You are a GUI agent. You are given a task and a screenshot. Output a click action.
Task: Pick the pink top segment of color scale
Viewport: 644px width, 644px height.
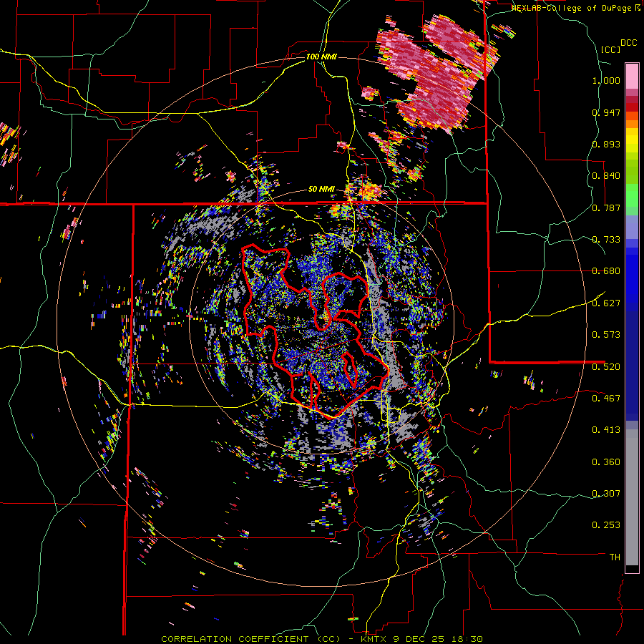632,76
